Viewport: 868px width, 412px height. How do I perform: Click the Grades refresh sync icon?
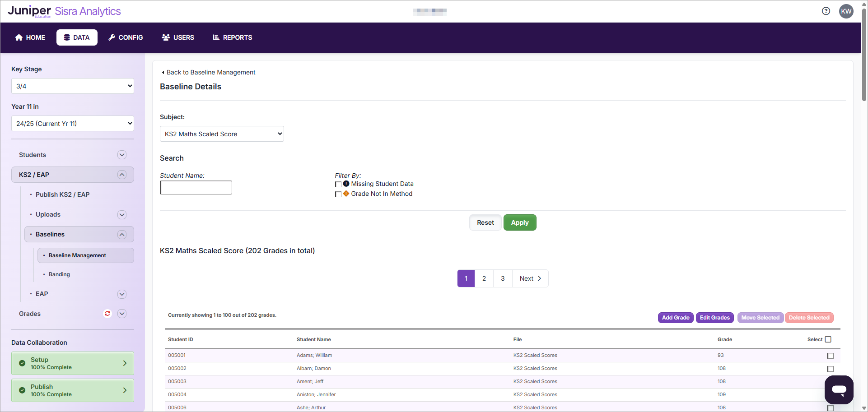pyautogui.click(x=107, y=314)
